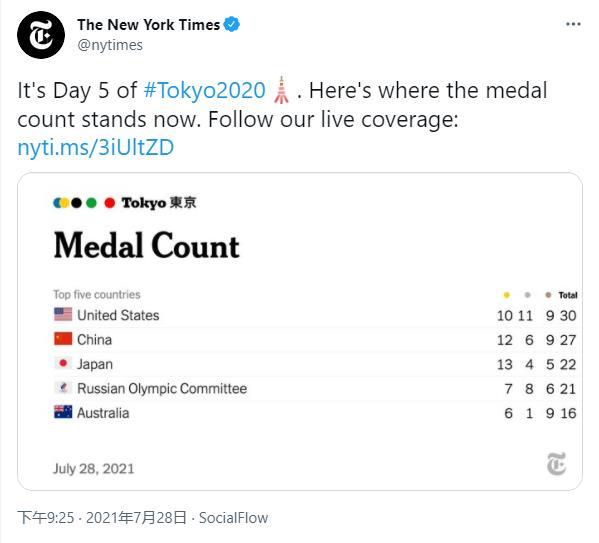Click The New York Times display name
The height and width of the screenshot is (543, 599).
click(149, 25)
